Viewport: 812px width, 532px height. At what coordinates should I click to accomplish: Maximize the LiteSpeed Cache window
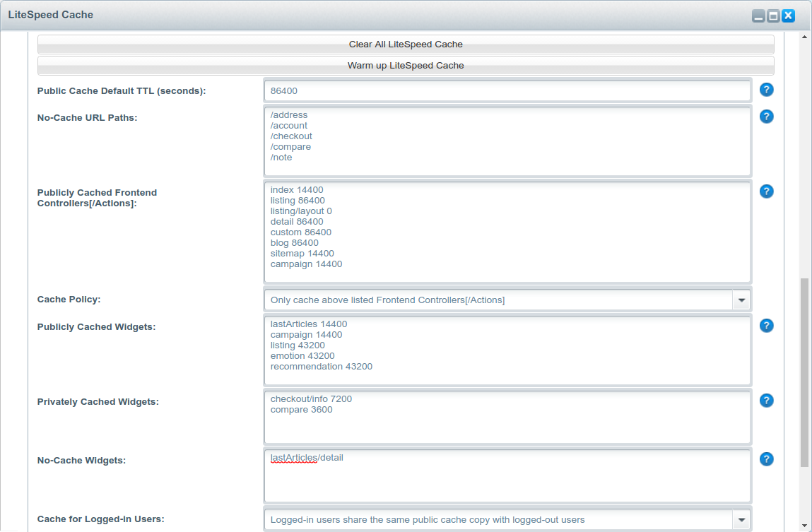(x=773, y=16)
